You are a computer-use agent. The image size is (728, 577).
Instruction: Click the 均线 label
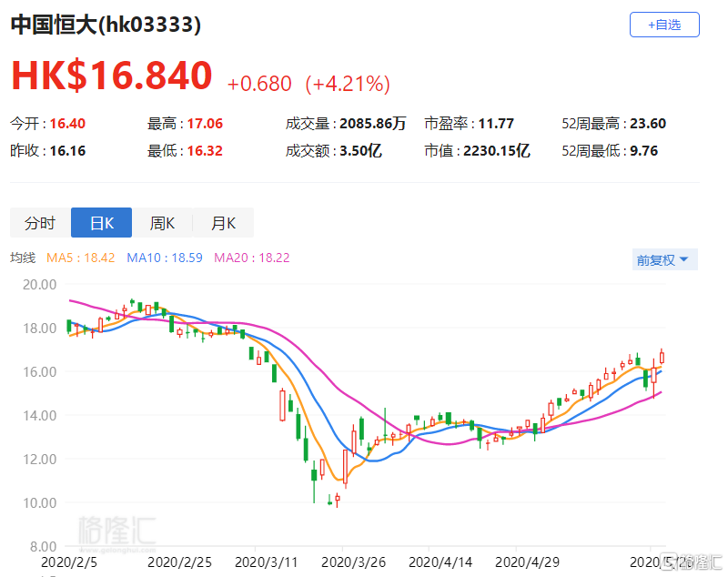click(23, 258)
